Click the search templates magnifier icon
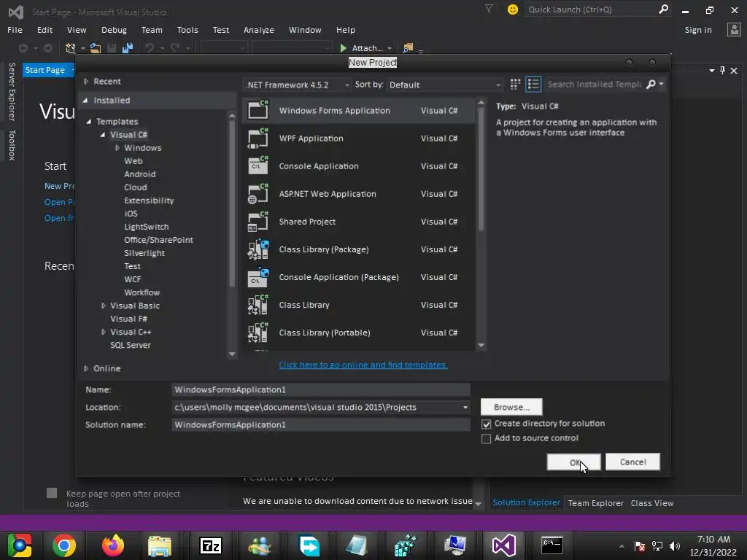 651,85
